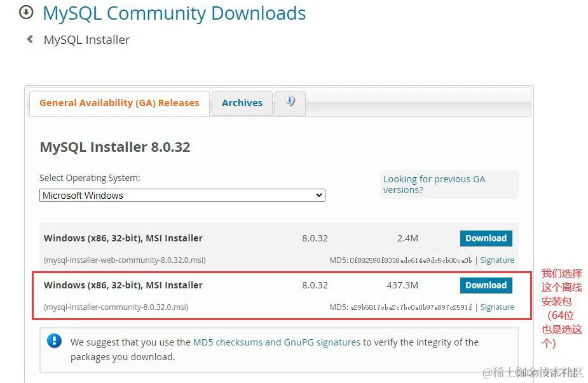588x383 pixels.
Task: Click the 8.0.32 version in the 2.4M row
Action: [315, 238]
